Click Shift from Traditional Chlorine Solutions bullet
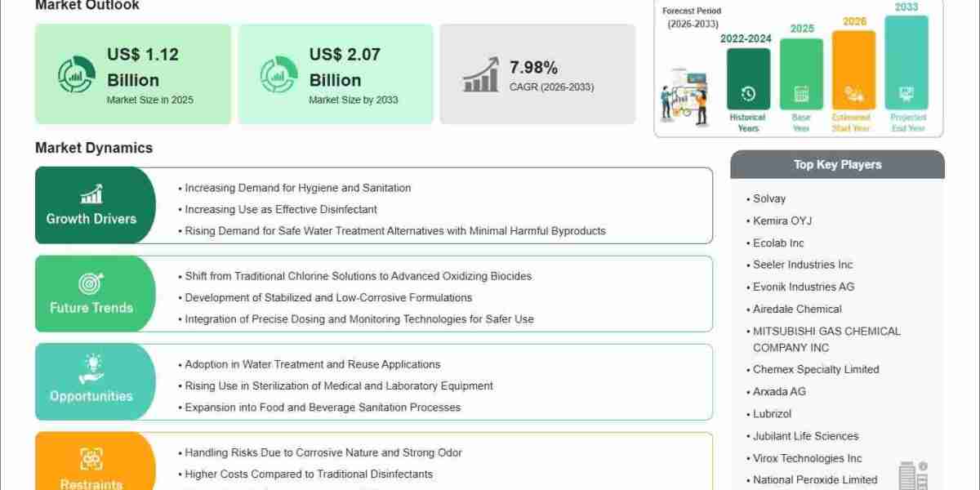Viewport: 980px width, 490px height. point(359,276)
